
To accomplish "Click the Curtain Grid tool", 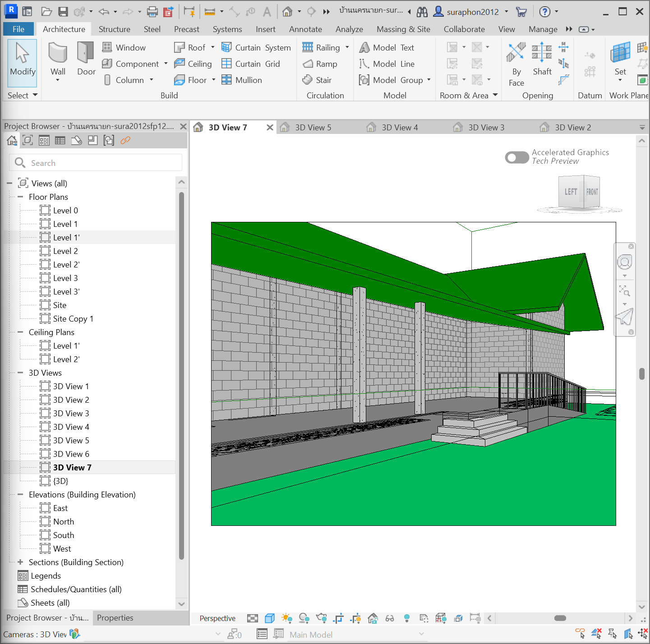I will 251,64.
